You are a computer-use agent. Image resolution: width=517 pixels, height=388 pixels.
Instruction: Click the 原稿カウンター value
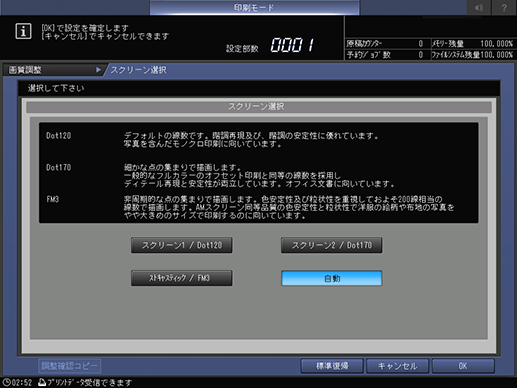point(421,44)
